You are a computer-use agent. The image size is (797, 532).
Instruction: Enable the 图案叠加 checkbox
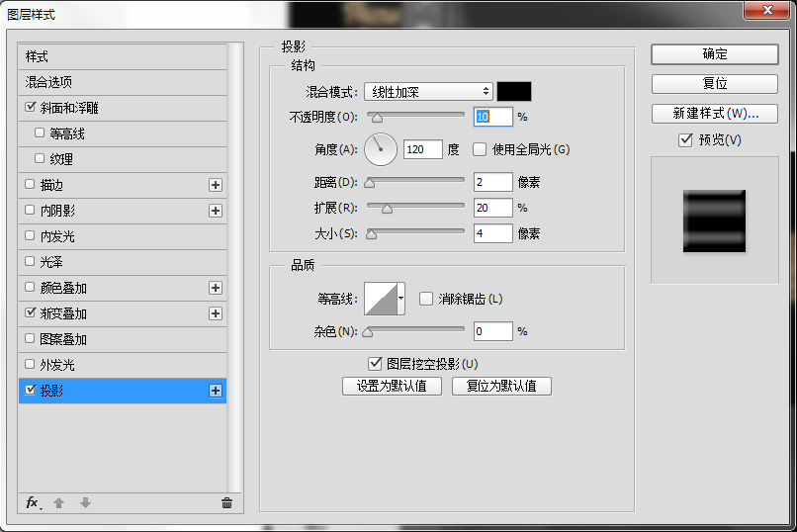coord(30,338)
